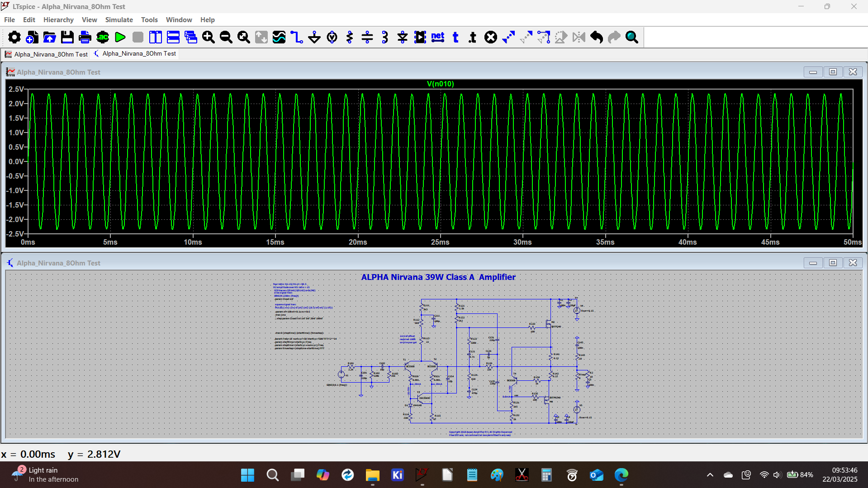Image resolution: width=868 pixels, height=488 pixels.
Task: Place a Ground symbol
Action: click(314, 37)
